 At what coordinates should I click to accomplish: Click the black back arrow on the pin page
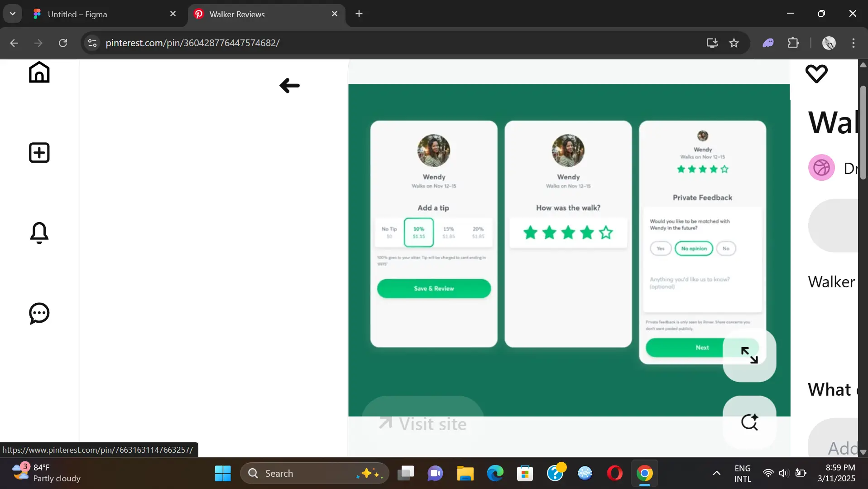coord(289,86)
